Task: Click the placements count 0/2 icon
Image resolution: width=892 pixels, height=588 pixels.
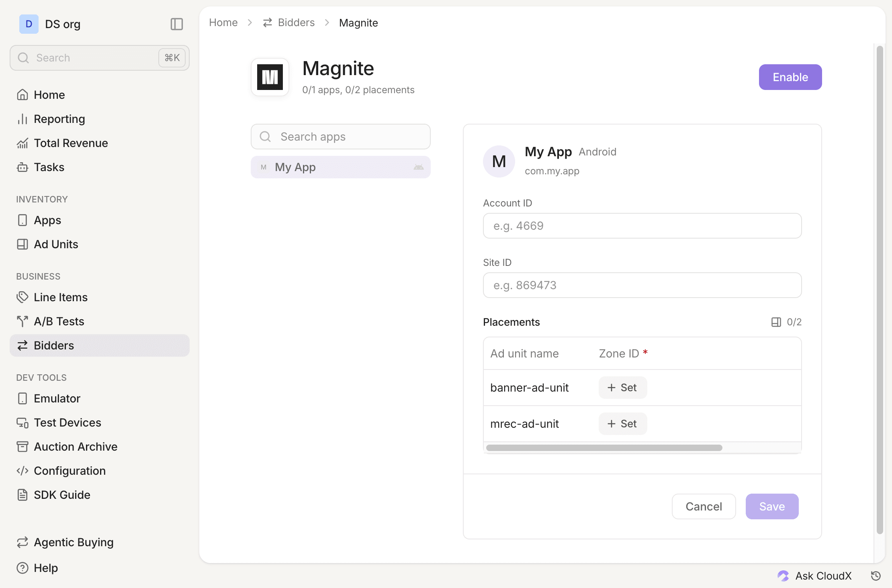Action: tap(776, 322)
